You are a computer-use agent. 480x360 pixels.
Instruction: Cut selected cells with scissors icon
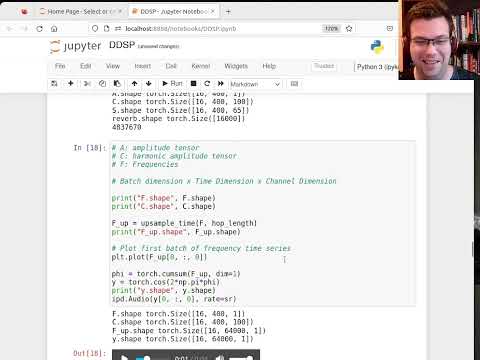(87, 84)
